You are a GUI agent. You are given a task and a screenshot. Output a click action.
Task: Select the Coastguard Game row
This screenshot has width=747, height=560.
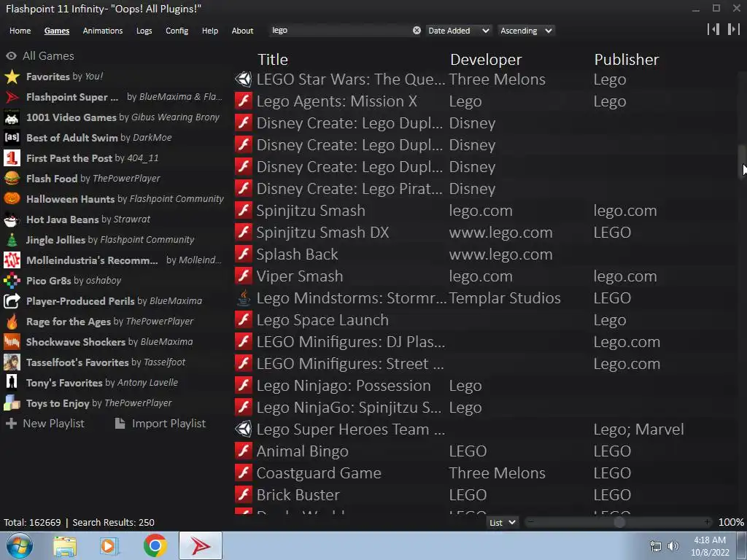pos(485,473)
